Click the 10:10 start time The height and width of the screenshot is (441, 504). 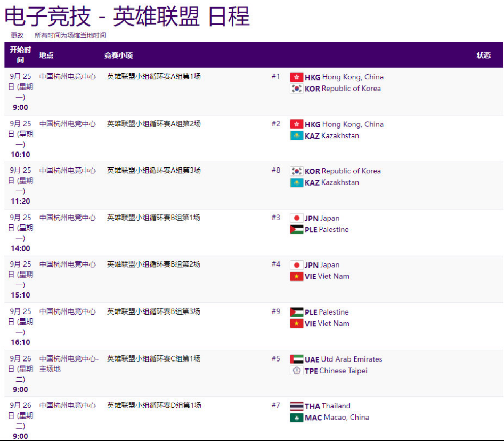coord(20,155)
